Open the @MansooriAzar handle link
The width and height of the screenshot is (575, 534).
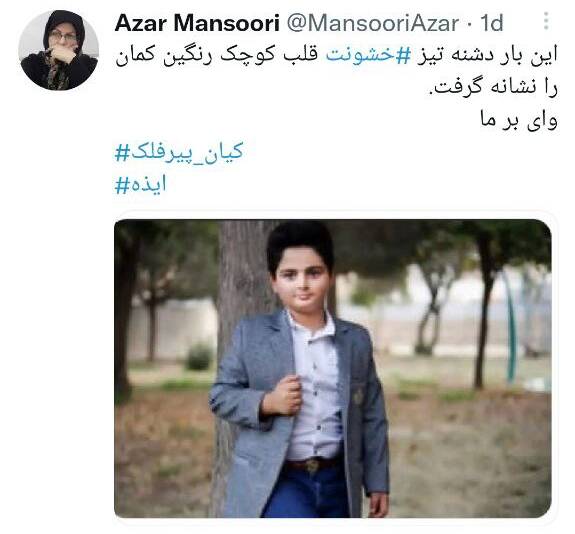coord(372,23)
